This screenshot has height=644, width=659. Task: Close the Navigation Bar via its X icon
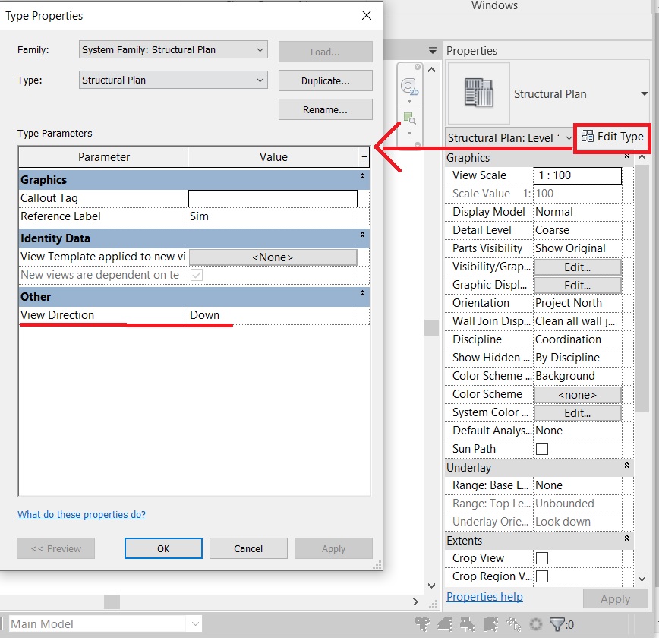[x=418, y=67]
